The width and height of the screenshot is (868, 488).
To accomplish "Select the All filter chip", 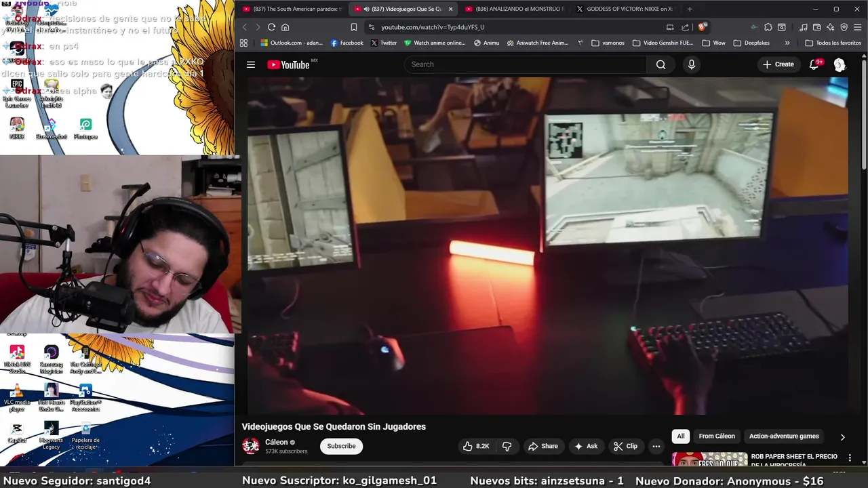I will pos(681,436).
